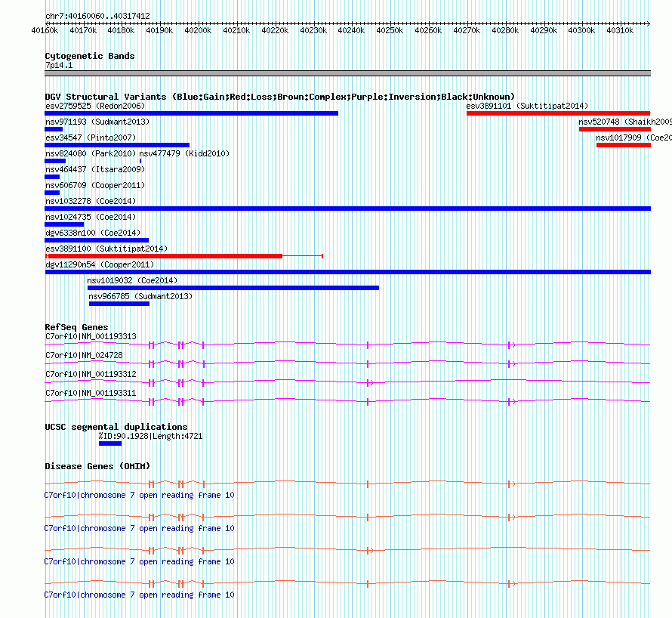Image resolution: width=672 pixels, height=618 pixels.
Task: Click the esv2759525 (Redon2006) blue gain bar
Action: tap(191, 113)
